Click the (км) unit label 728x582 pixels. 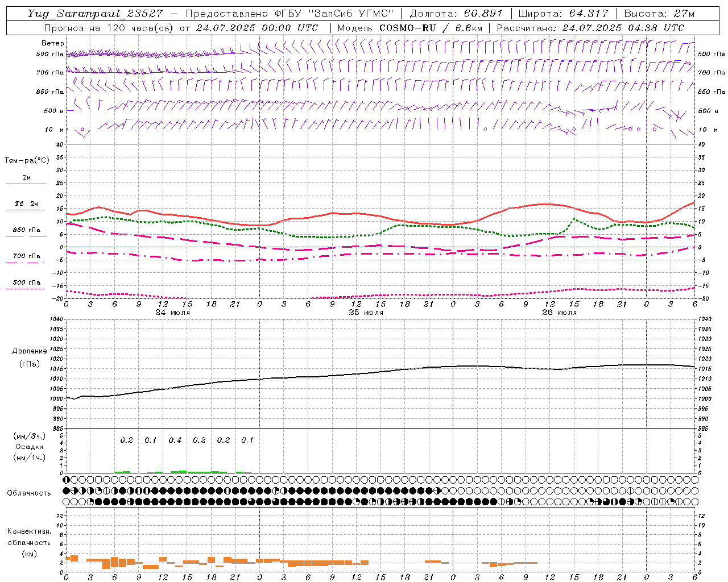pyautogui.click(x=30, y=554)
